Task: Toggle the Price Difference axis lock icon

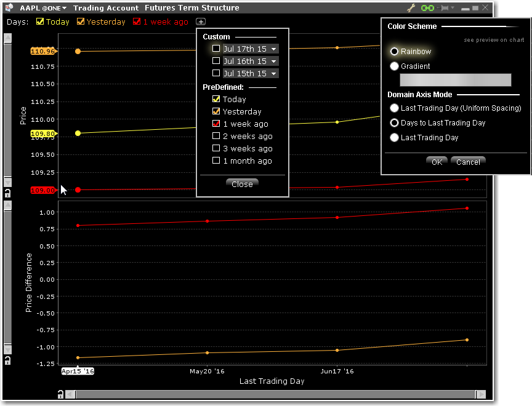Action: (7, 360)
